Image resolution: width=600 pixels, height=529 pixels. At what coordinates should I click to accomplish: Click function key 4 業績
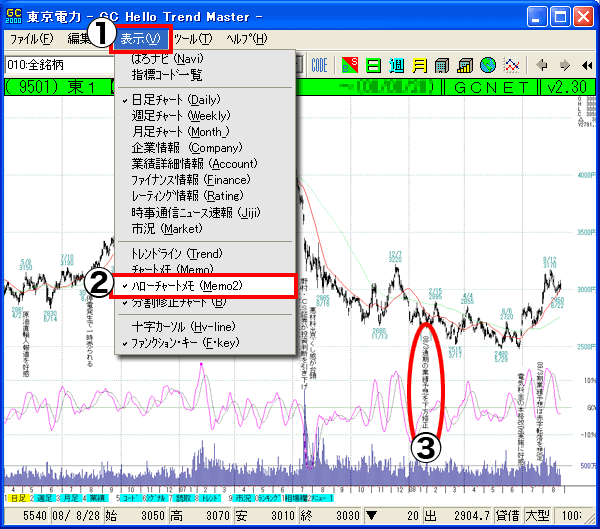96,498
